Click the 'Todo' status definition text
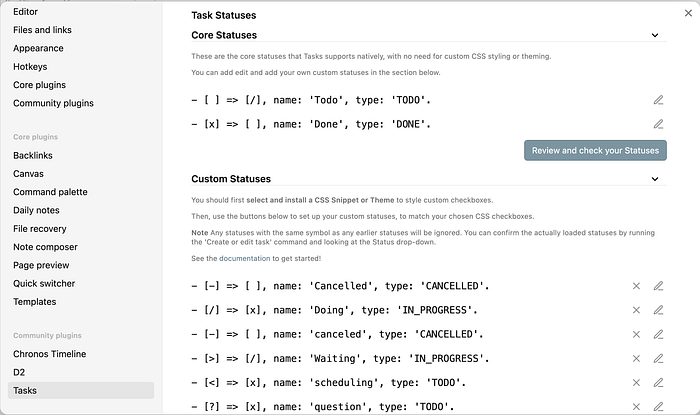The image size is (700, 415). tap(311, 100)
